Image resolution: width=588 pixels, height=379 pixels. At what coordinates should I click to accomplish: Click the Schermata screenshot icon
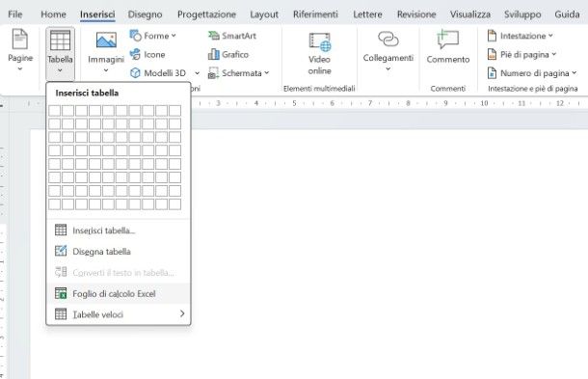coord(213,73)
